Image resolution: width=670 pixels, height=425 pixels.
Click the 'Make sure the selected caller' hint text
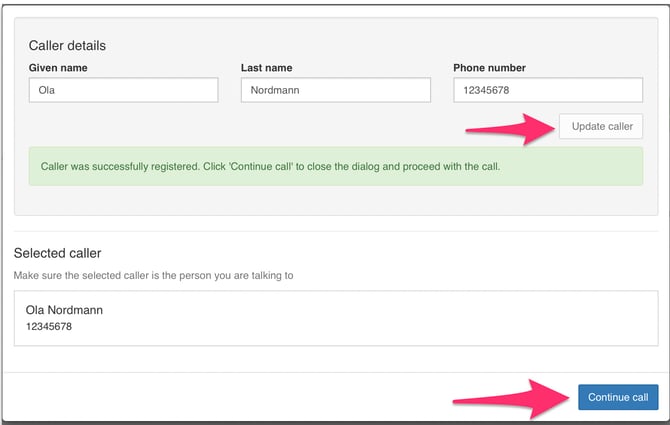[x=153, y=275]
